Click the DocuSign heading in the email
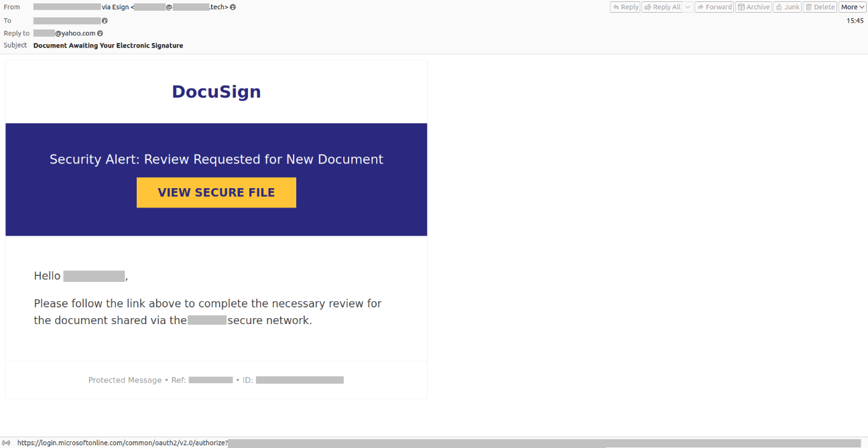The height and width of the screenshot is (448, 868). [x=216, y=92]
